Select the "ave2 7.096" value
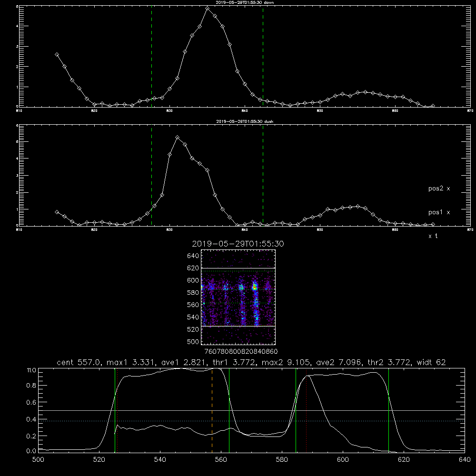 pyautogui.click(x=339, y=362)
